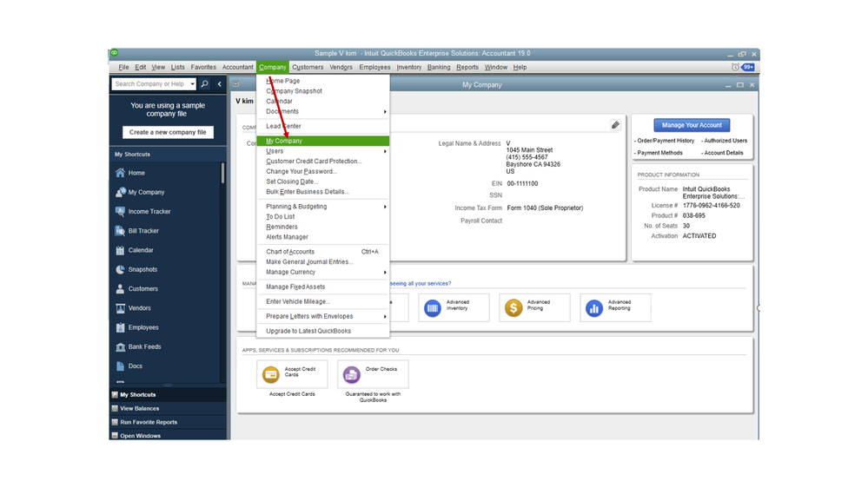The image size is (868, 488).
Task: Open the Employees shortcut icon
Action: [x=120, y=327]
